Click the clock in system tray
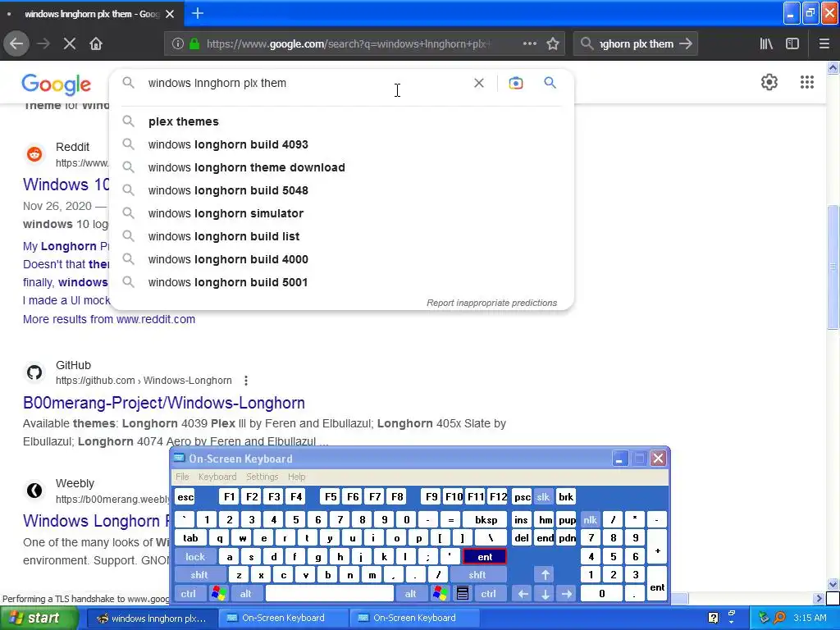This screenshot has height=630, width=840. 810,619
